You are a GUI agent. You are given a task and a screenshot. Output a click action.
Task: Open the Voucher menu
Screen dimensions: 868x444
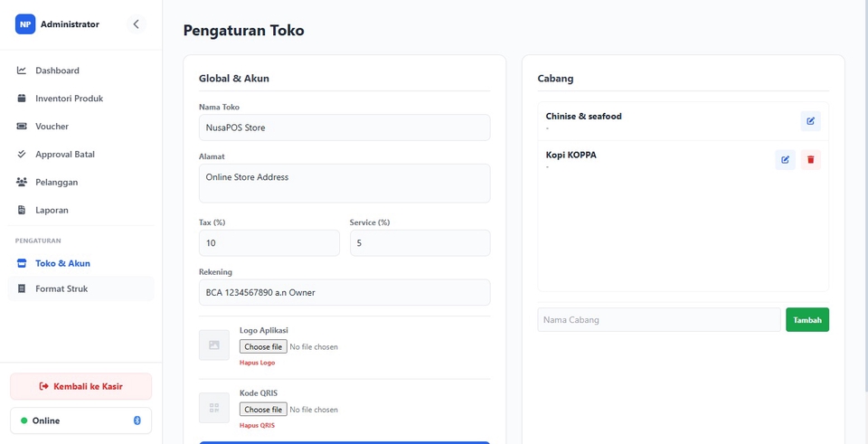pyautogui.click(x=52, y=127)
